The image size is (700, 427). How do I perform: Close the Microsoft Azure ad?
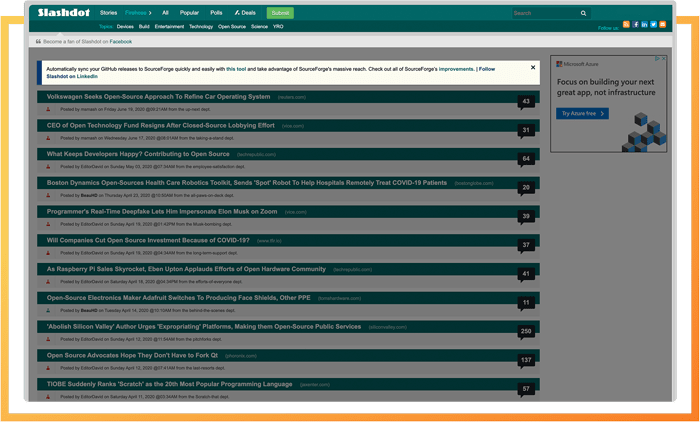pyautogui.click(x=663, y=59)
